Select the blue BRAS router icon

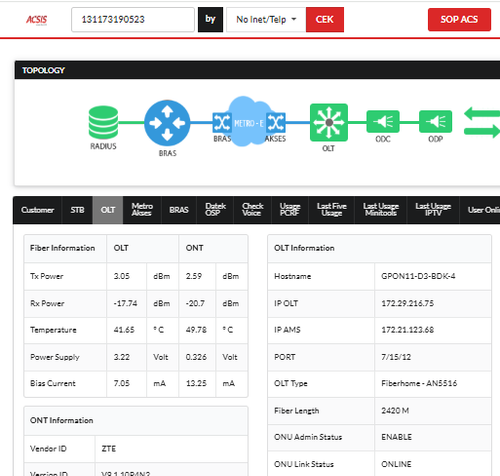(167, 123)
